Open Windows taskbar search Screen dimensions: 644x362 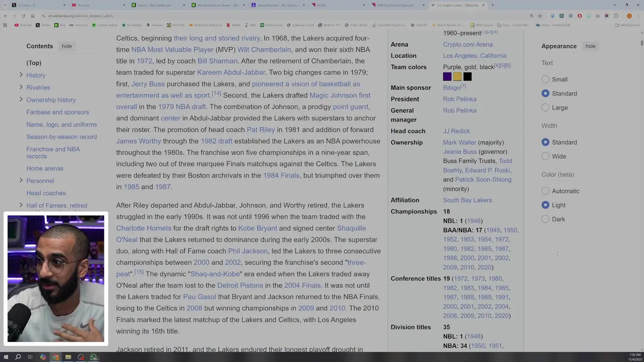[x=18, y=357]
